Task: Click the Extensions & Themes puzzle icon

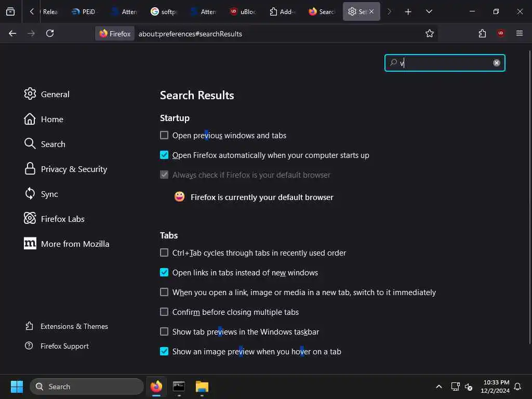Action: pyautogui.click(x=29, y=326)
